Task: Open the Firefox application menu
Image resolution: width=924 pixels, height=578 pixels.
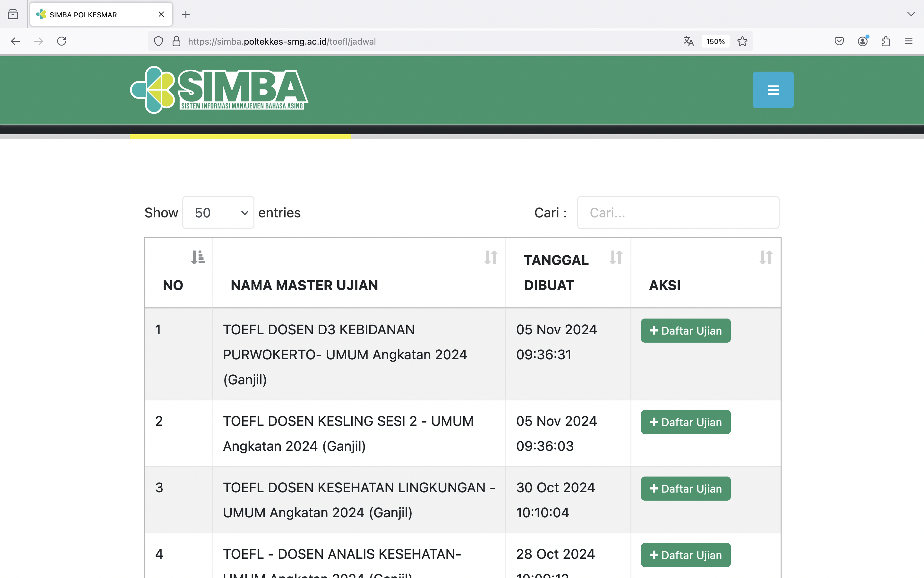Action: click(x=909, y=41)
